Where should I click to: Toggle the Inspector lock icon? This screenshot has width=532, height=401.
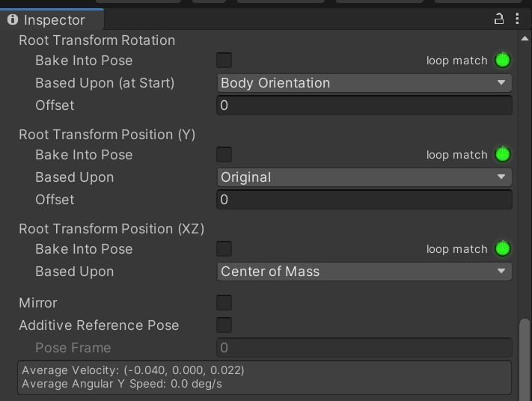(x=499, y=19)
